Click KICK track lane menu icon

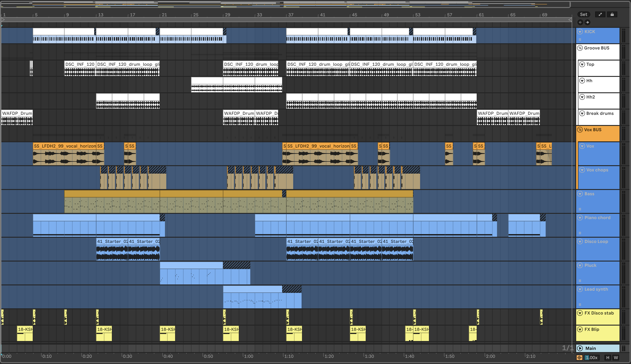580,40
